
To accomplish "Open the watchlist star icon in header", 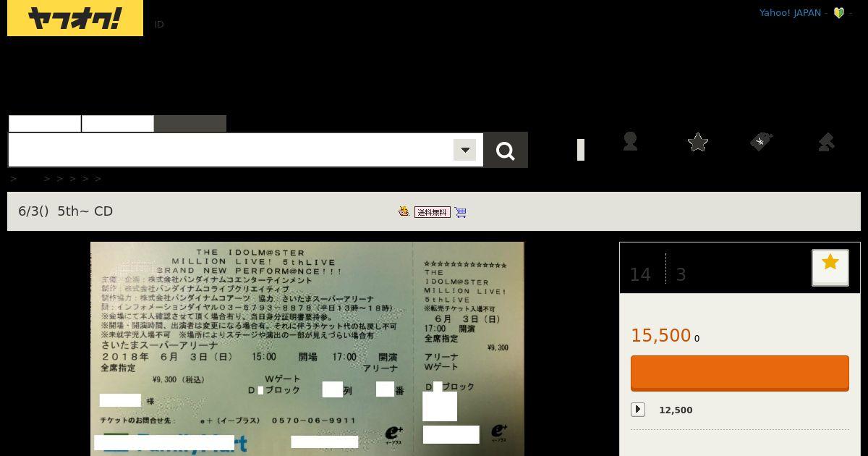I will pos(698,142).
